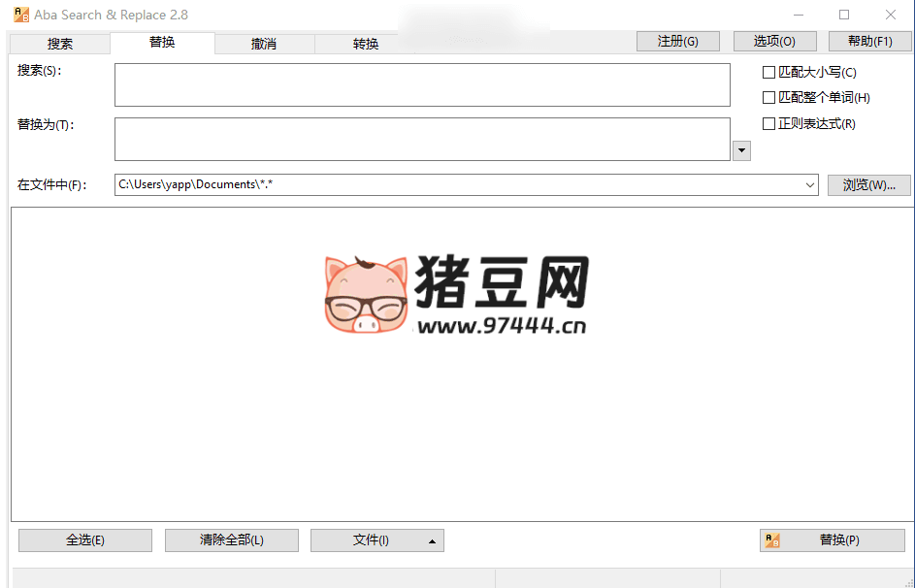Viewport: 915px width, 588px height.
Task: Enable the 匹配大小写(C) checkbox
Action: click(769, 72)
